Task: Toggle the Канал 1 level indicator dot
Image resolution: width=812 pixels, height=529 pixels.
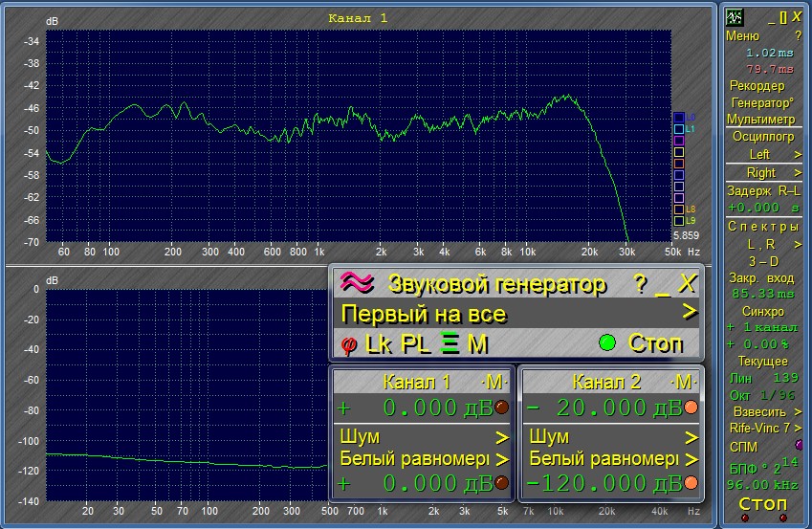Action: [x=501, y=408]
